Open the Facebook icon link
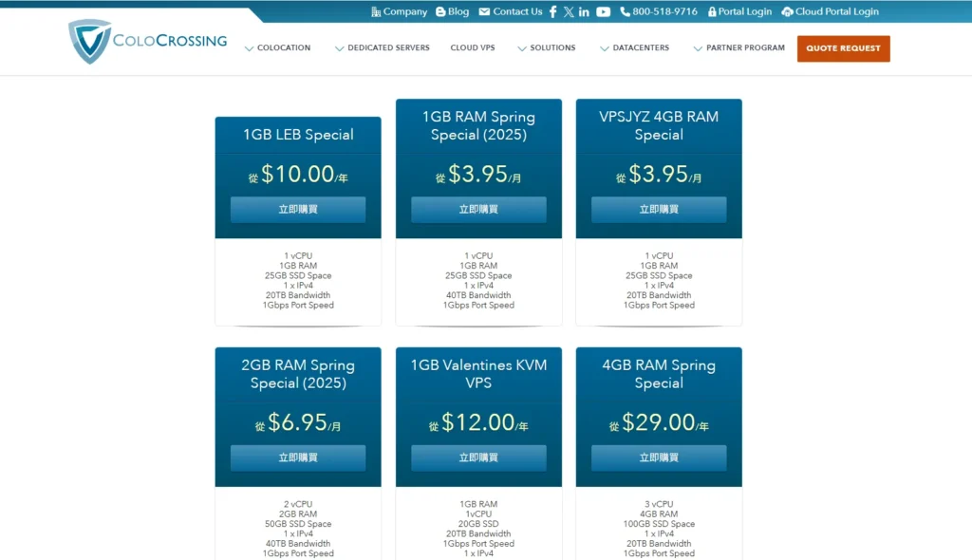 [553, 11]
